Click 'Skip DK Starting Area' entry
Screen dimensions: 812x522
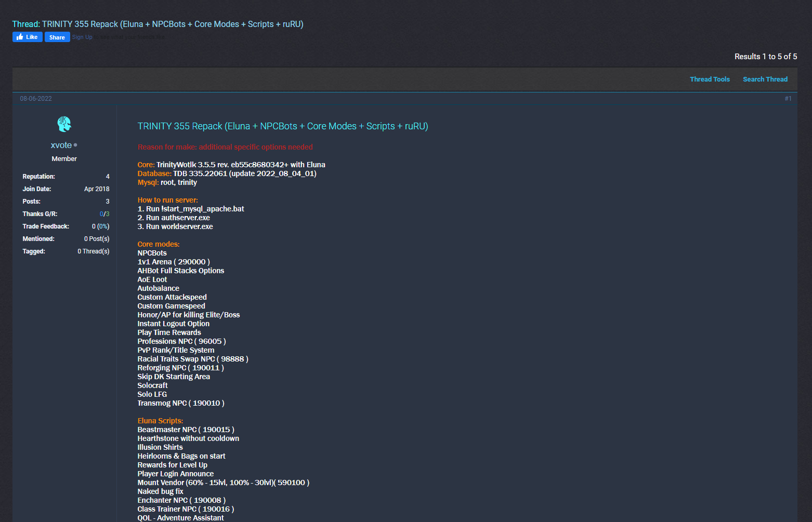coord(174,377)
